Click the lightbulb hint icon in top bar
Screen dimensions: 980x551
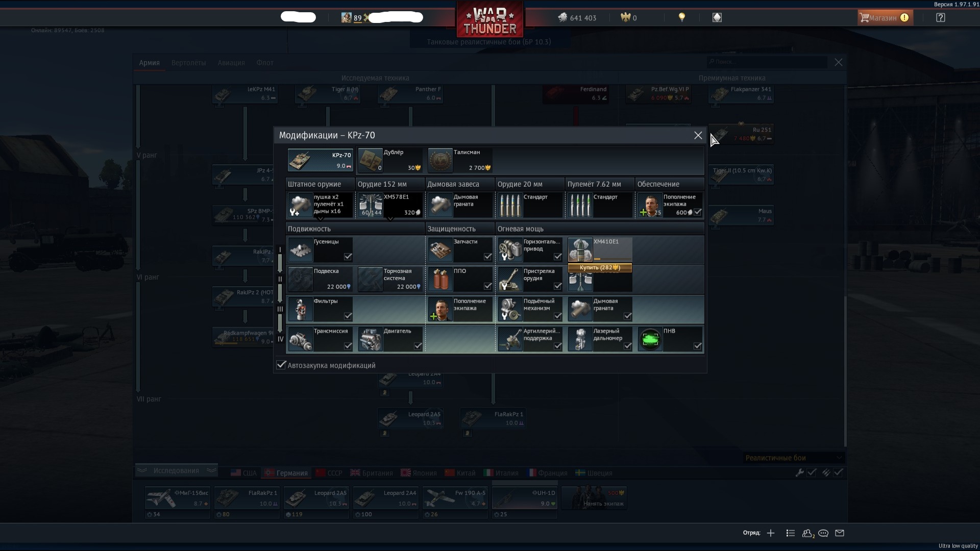click(681, 17)
